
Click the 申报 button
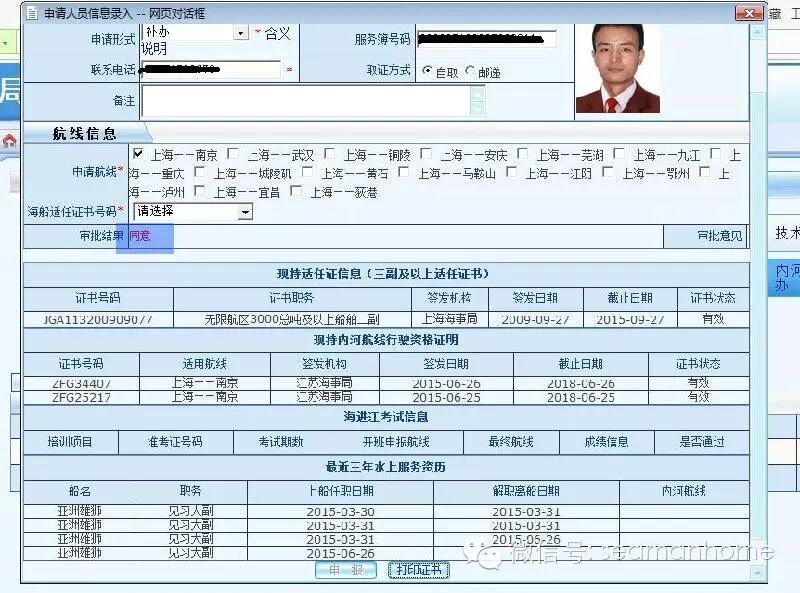point(346,570)
